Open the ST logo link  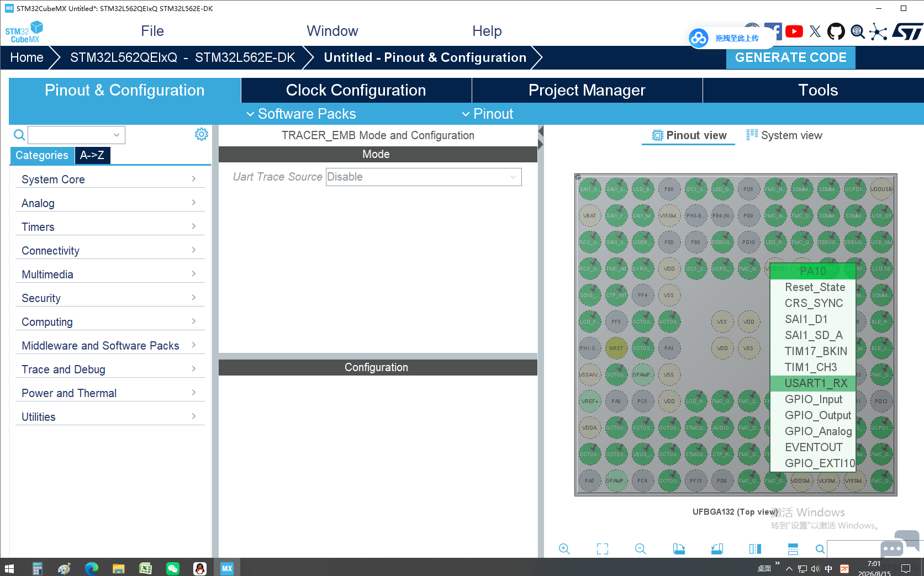pyautogui.click(x=907, y=31)
